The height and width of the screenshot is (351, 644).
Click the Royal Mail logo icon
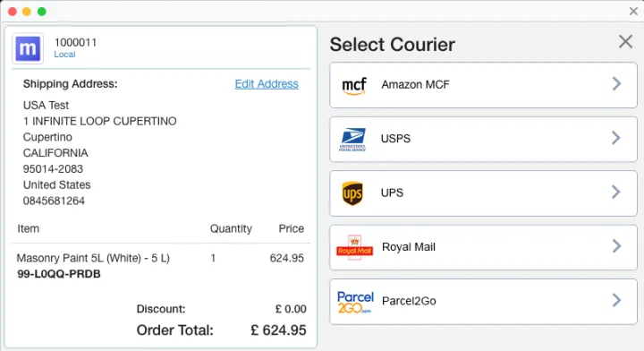click(354, 247)
